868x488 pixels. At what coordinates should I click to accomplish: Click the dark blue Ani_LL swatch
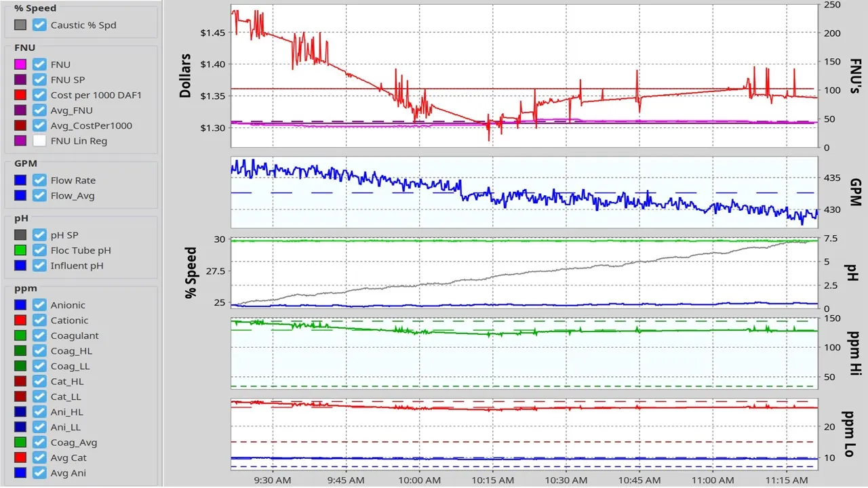pyautogui.click(x=20, y=427)
